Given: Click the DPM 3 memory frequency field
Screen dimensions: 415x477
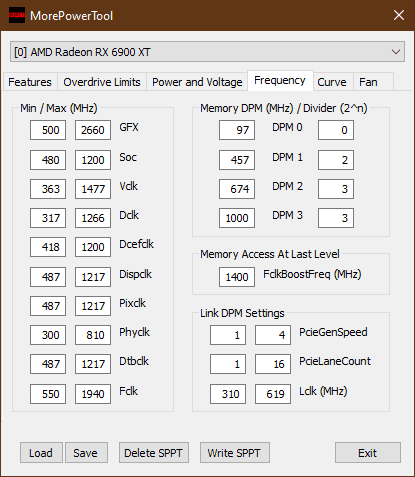Looking at the screenshot, I should pos(237,218).
